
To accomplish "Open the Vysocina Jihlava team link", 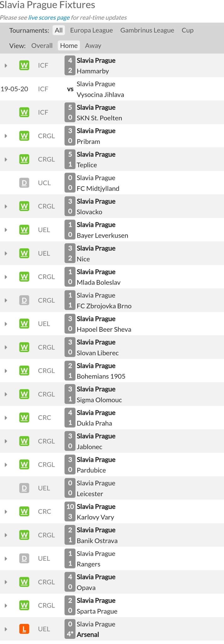I will click(x=100, y=95).
